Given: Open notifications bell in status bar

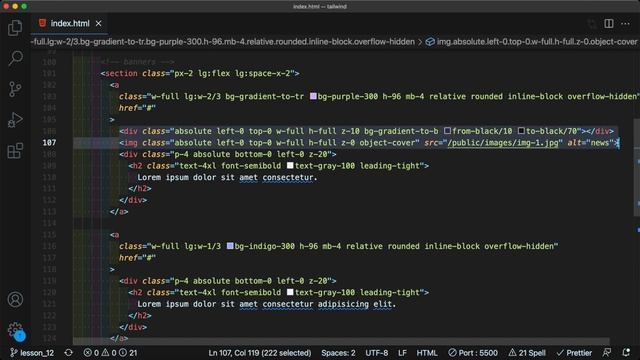Looking at the screenshot, I should tap(626, 353).
